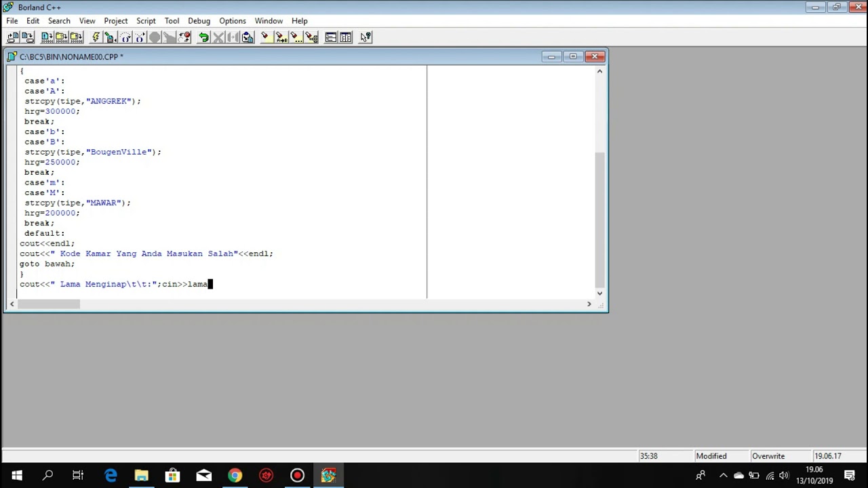Click the volume speaker tray icon

784,475
